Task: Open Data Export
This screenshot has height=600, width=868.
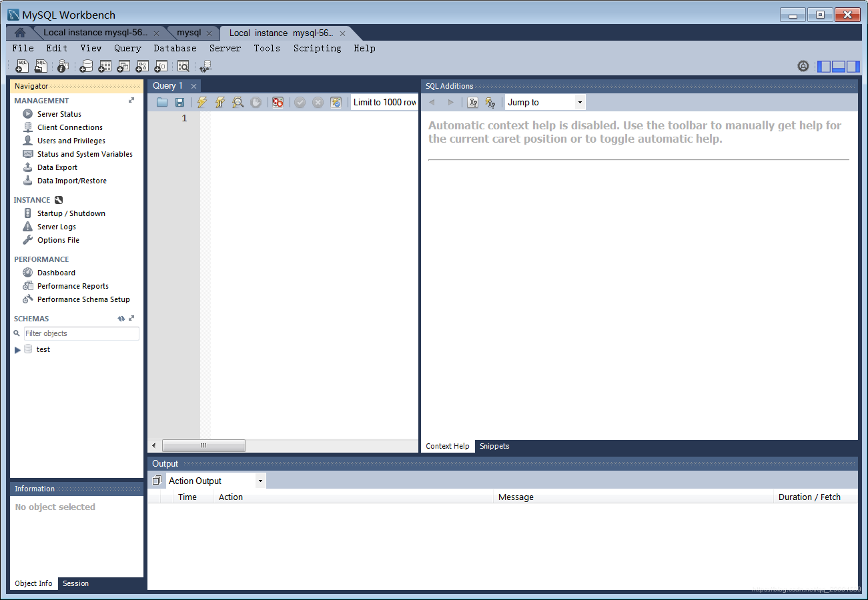Action: [x=57, y=167]
